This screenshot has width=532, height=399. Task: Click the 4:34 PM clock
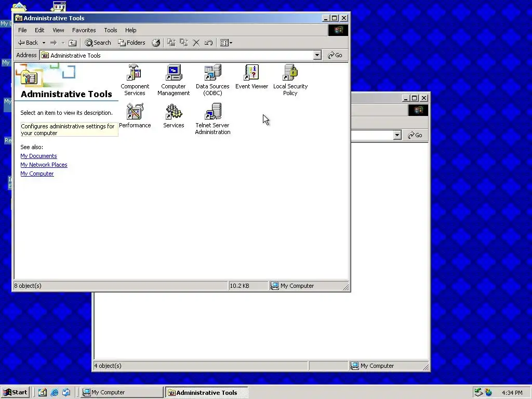512,393
